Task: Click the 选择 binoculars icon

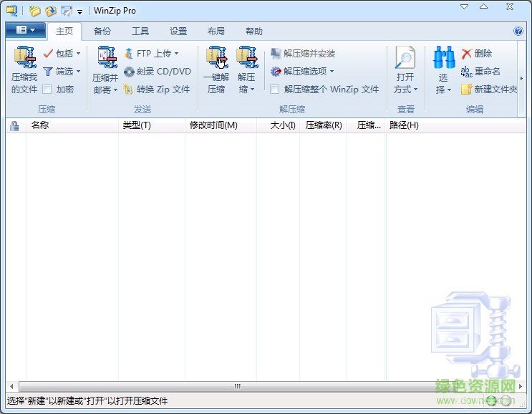Action: tap(444, 58)
